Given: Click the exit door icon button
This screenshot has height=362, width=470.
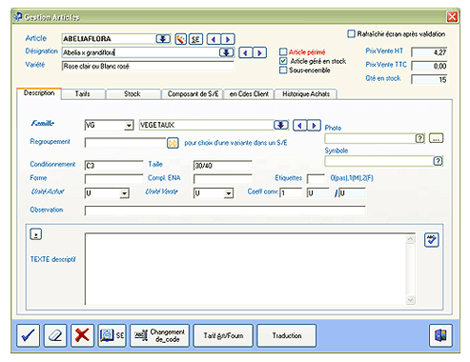Looking at the screenshot, I should [441, 335].
